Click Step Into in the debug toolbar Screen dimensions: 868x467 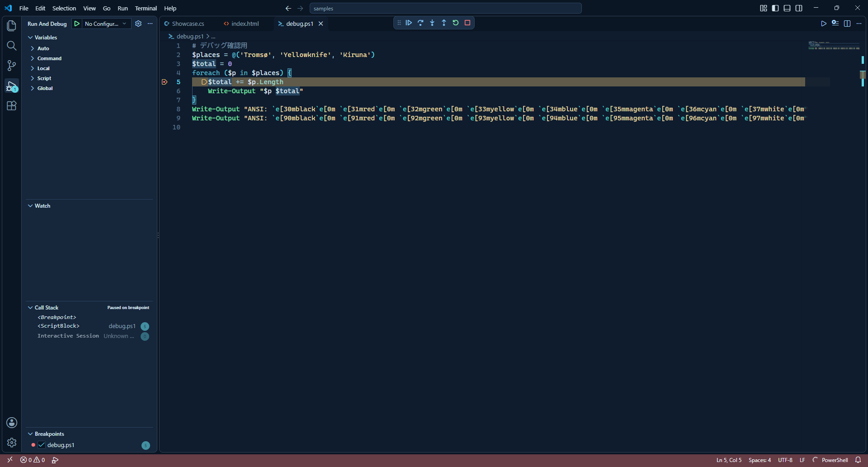432,23
